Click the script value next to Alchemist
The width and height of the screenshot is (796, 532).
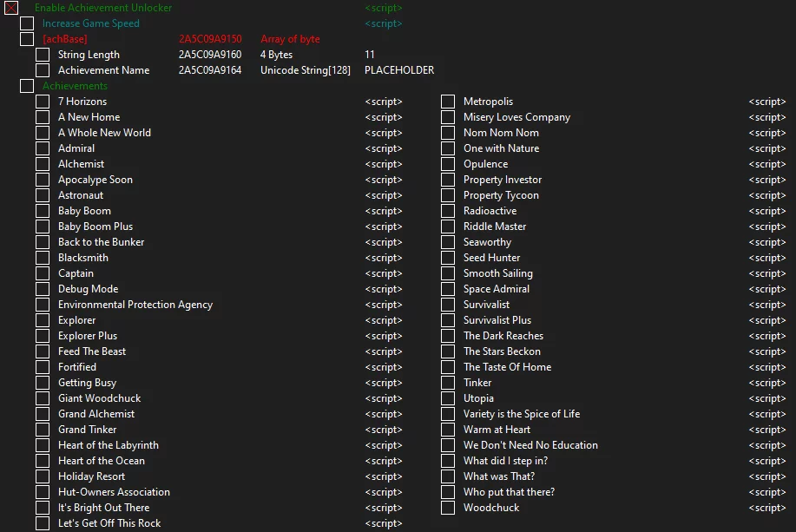coord(384,164)
